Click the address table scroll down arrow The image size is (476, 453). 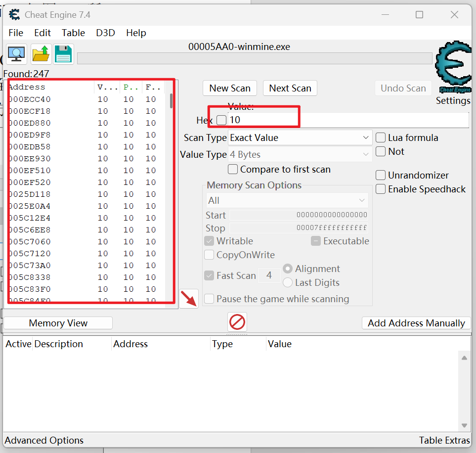(x=464, y=425)
